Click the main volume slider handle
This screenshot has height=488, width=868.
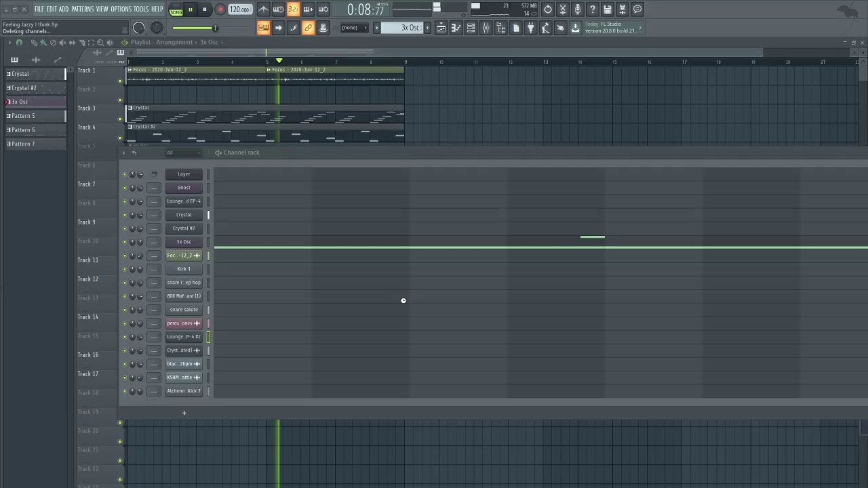tap(215, 28)
